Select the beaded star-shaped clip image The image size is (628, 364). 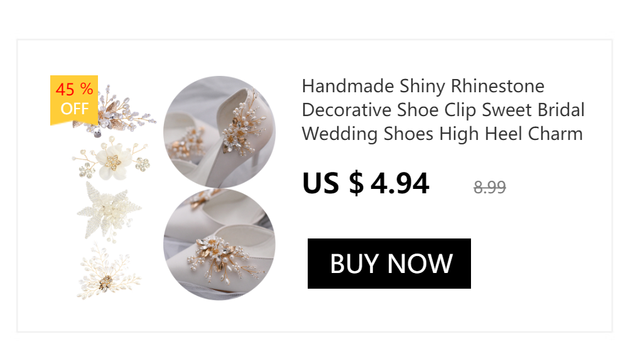(x=109, y=212)
